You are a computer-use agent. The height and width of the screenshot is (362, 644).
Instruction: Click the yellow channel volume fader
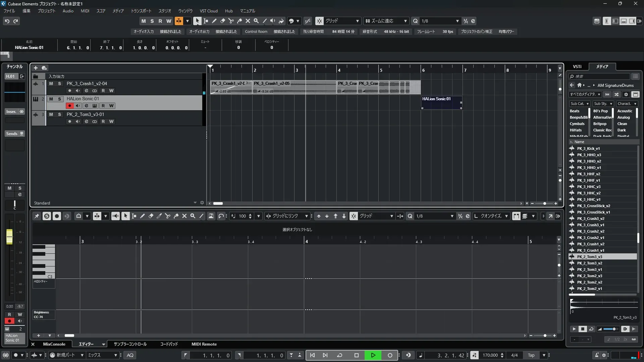(x=9, y=236)
